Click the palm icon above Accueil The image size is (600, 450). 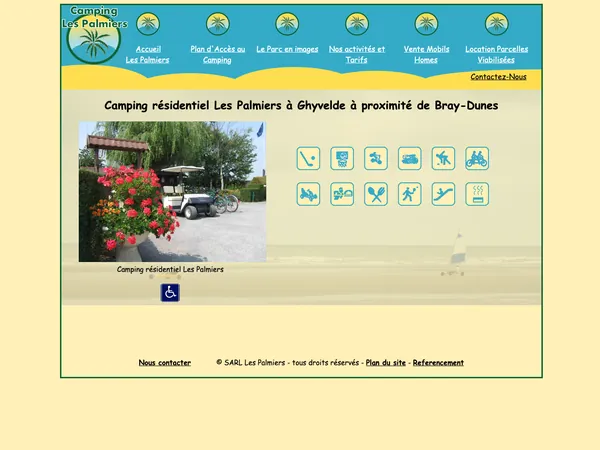(148, 24)
